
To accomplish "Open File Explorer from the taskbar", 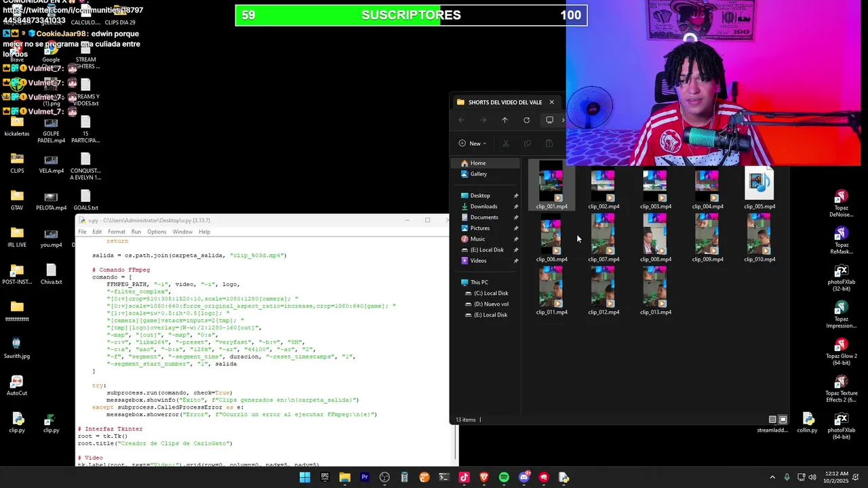I will pos(344,477).
